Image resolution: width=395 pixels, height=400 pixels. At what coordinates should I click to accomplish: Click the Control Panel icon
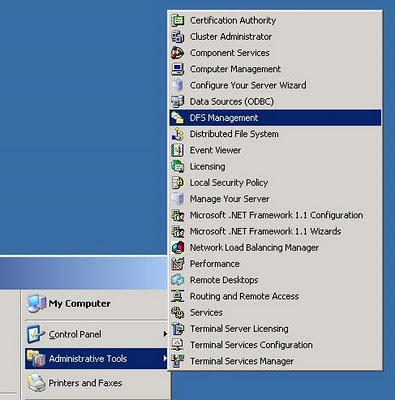[36, 334]
